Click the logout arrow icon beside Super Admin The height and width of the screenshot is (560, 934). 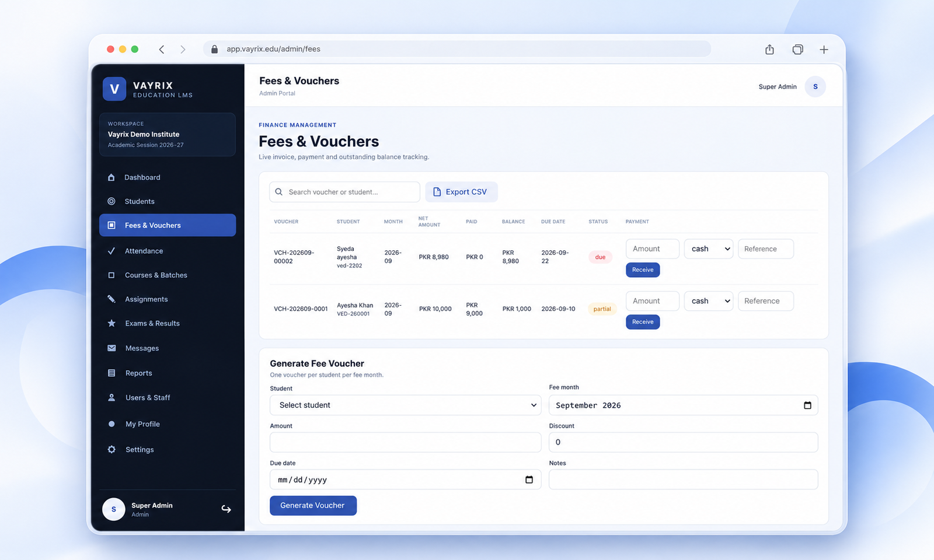coord(226,509)
